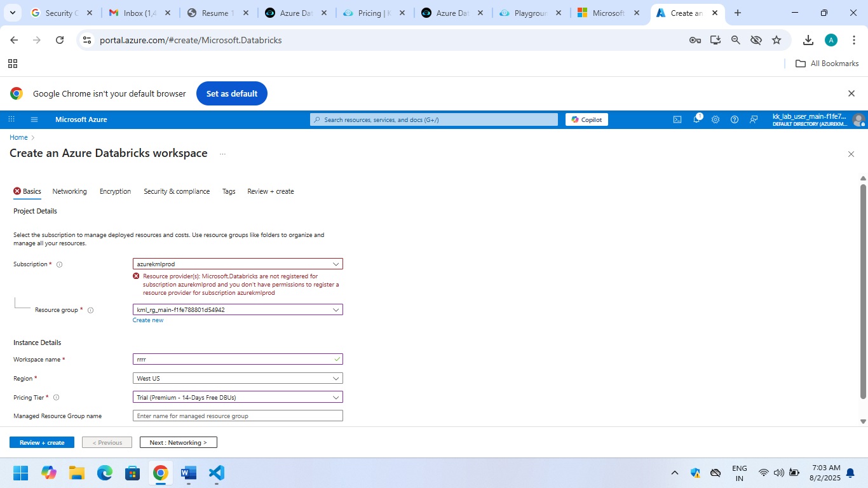Show hidden system tray icons
This screenshot has height=488, width=868.
point(675,473)
